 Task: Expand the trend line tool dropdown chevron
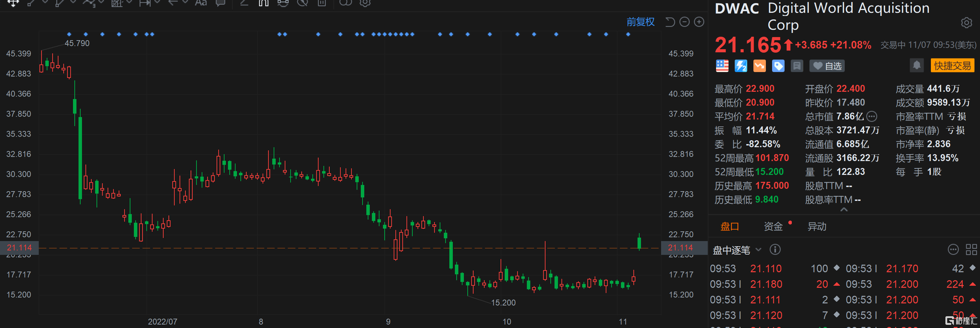point(45,2)
